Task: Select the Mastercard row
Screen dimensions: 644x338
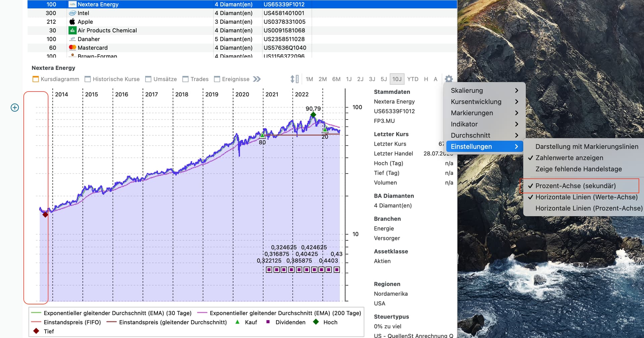Action: coord(242,48)
